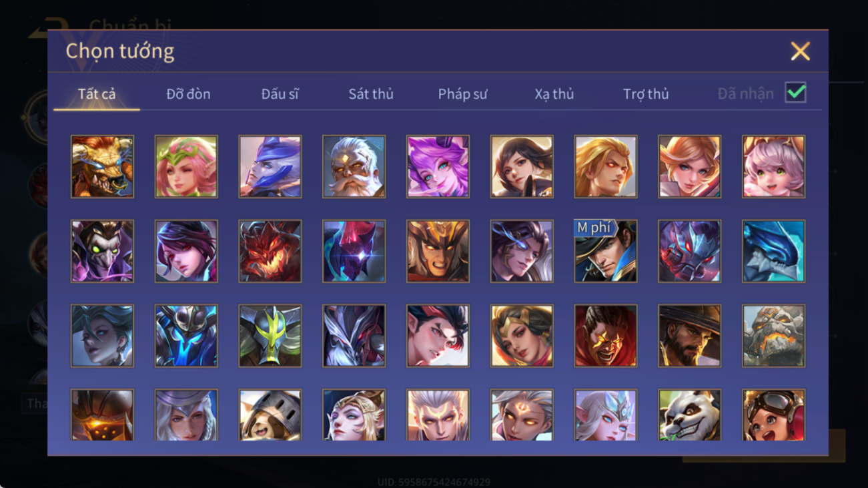Viewport: 868px width, 488px height.
Task: Choose the white-bearded old man hero
Action: [354, 166]
